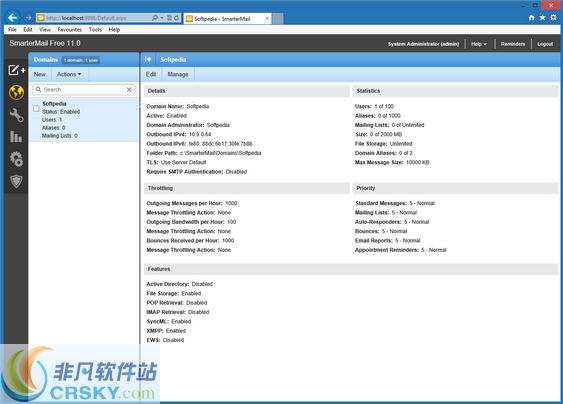Click the New domain button
This screenshot has height=404, width=563.
[x=39, y=74]
